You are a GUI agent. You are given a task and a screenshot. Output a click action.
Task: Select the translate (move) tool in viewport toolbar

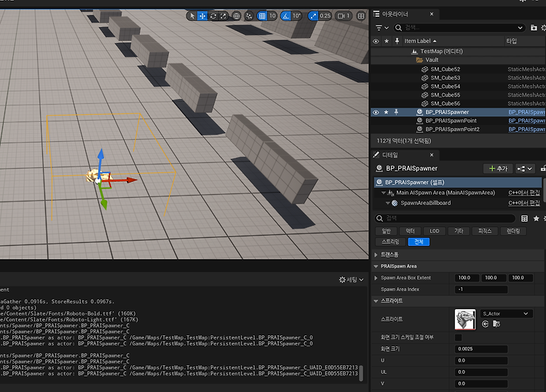pyautogui.click(x=202, y=16)
